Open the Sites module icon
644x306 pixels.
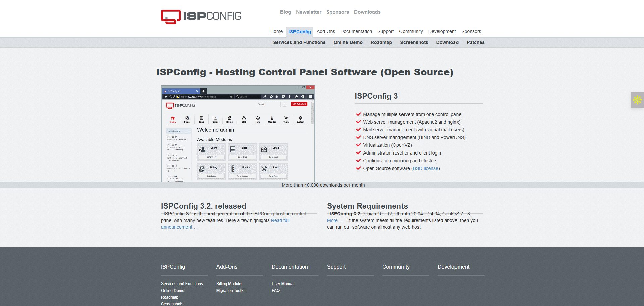[x=201, y=118]
